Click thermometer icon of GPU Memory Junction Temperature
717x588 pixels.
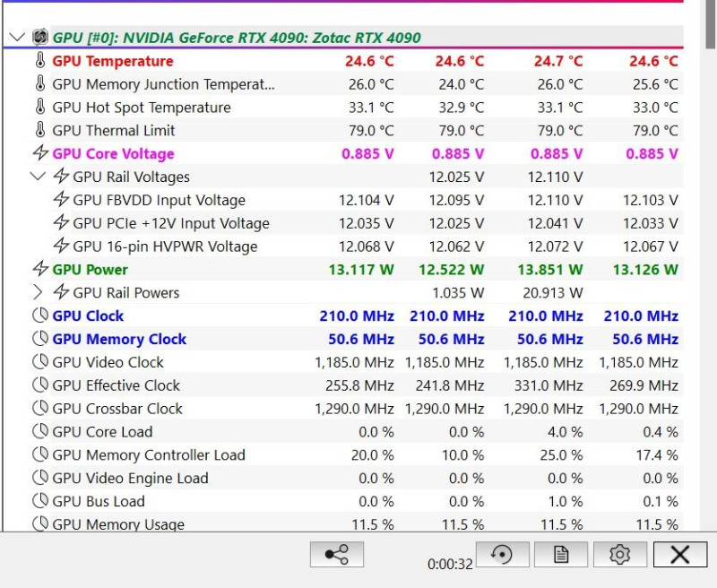coord(40,83)
